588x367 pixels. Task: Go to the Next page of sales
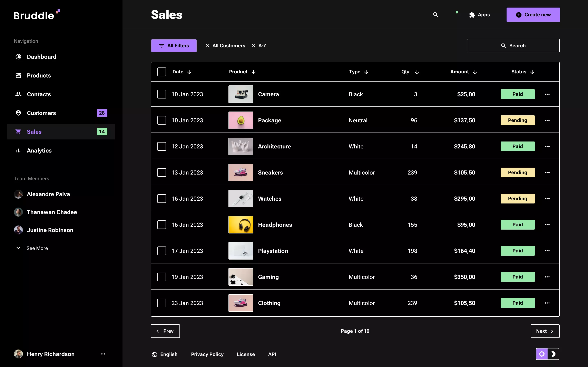coord(545,331)
